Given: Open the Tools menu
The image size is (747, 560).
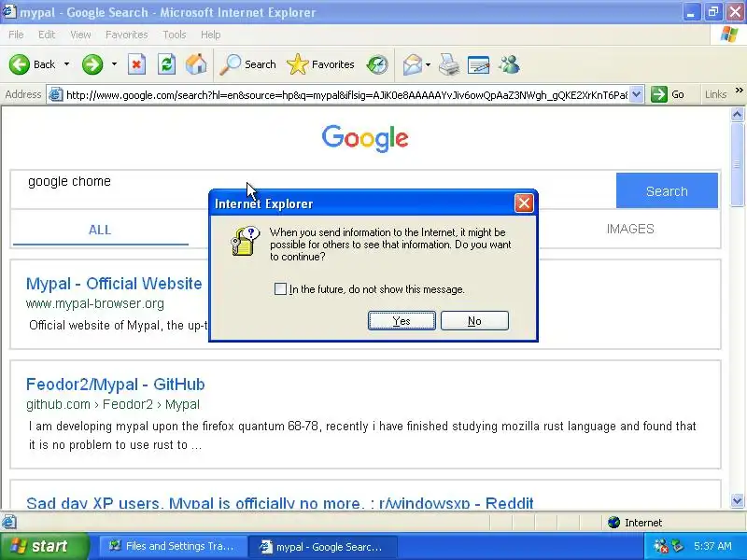Looking at the screenshot, I should [x=175, y=35].
